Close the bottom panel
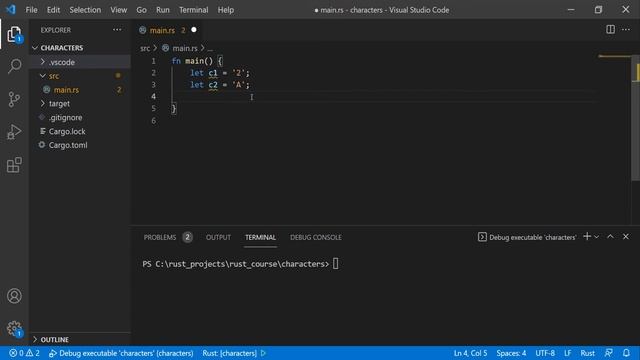 626,236
